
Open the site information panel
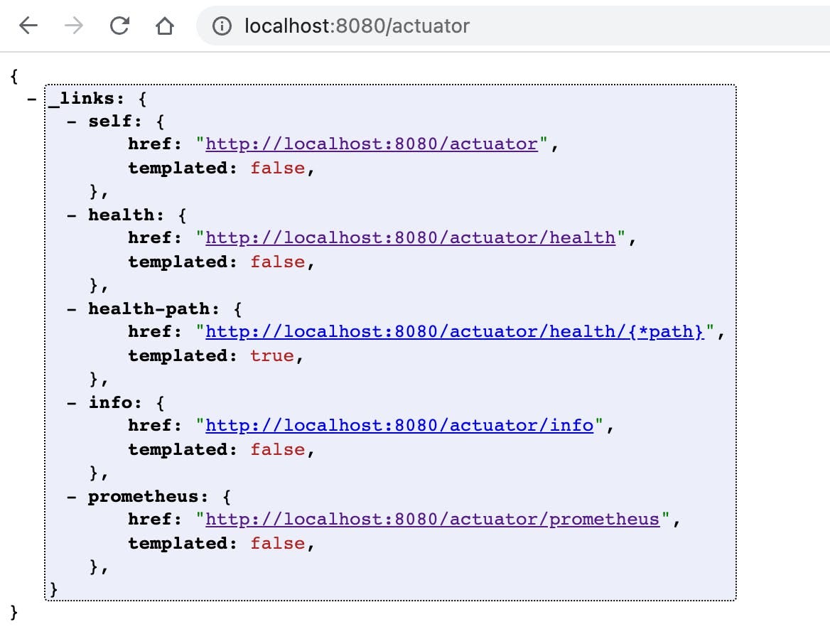click(222, 26)
